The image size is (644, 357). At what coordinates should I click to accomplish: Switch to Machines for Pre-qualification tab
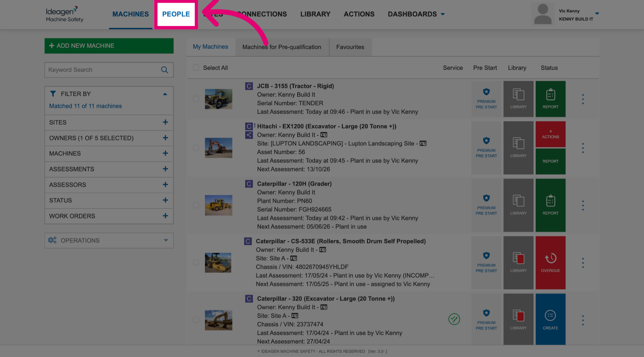click(x=282, y=47)
